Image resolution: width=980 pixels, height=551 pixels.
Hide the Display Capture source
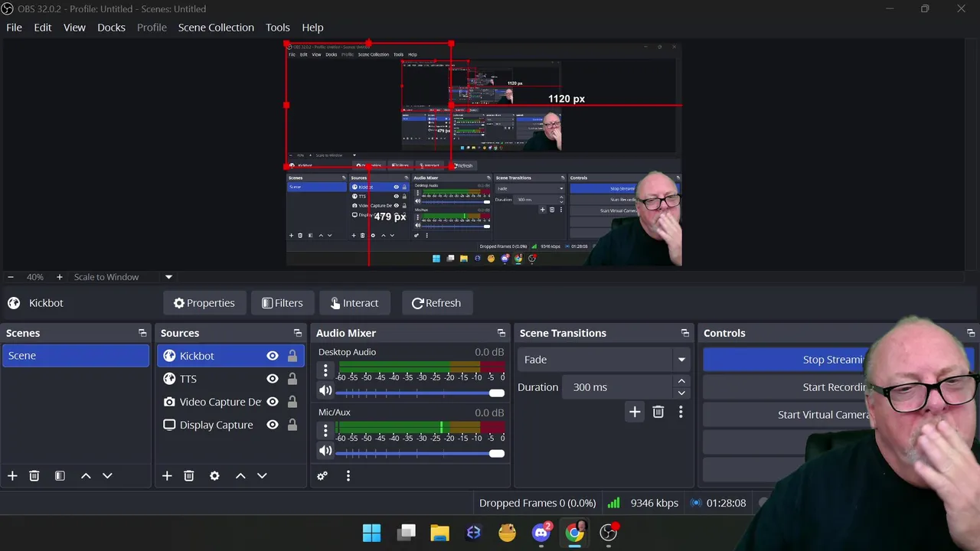tap(273, 425)
